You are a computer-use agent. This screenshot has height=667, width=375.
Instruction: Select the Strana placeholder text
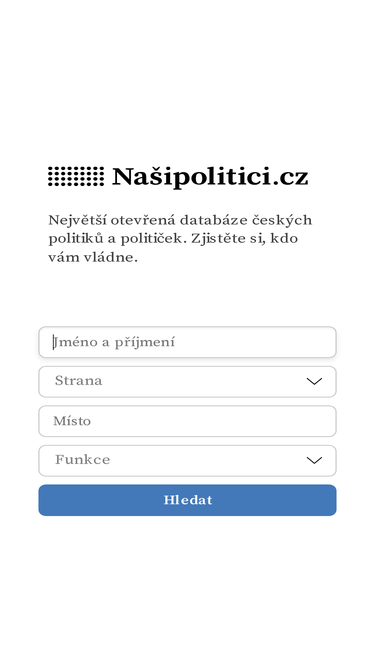78,381
